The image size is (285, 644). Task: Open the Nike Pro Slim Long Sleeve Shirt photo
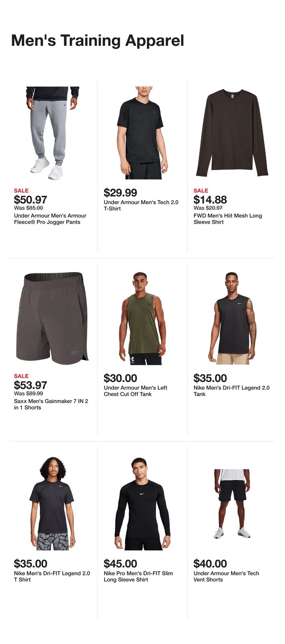pos(142,504)
